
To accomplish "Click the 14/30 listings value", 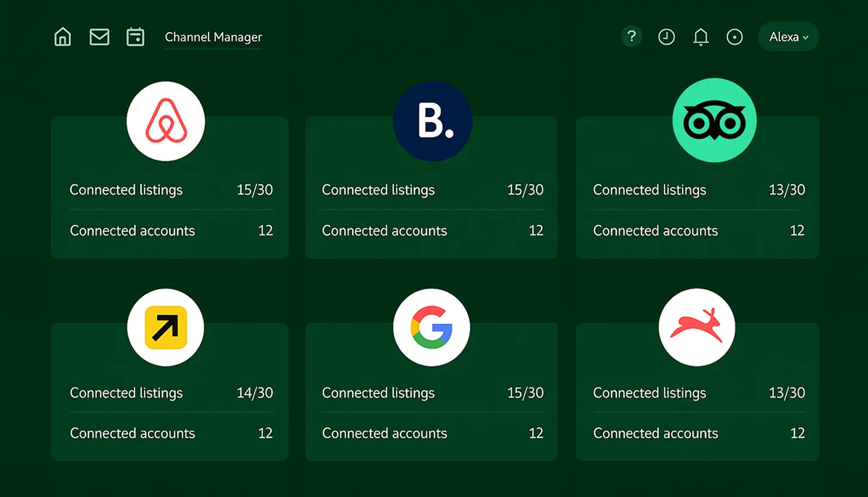I will click(255, 393).
